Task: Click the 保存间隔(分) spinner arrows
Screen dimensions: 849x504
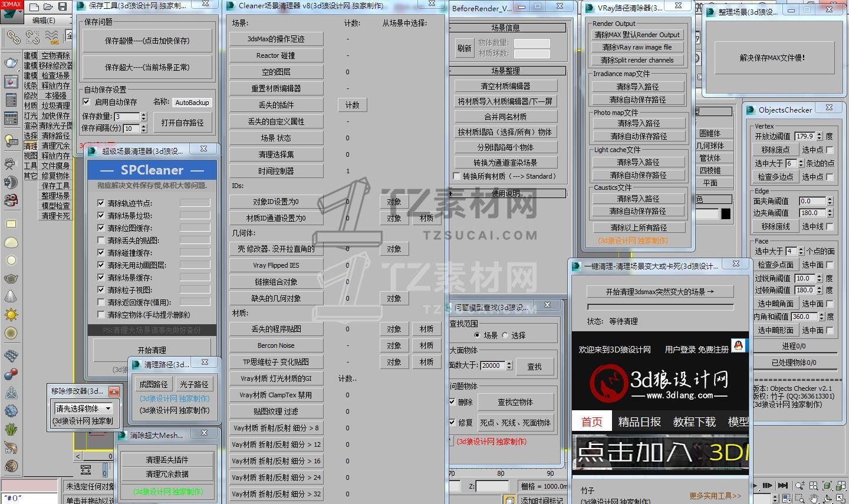Action: 143,128
